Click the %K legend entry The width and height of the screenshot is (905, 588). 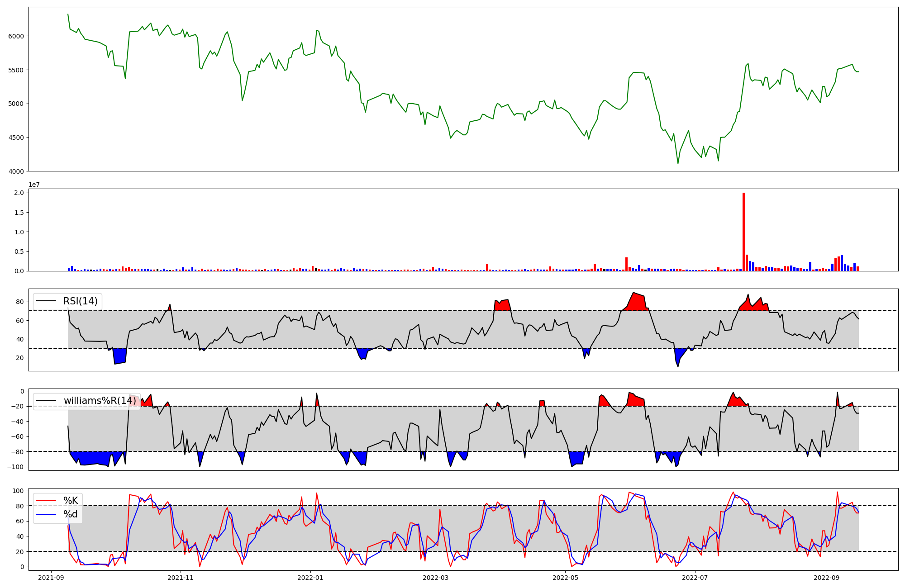point(71,501)
